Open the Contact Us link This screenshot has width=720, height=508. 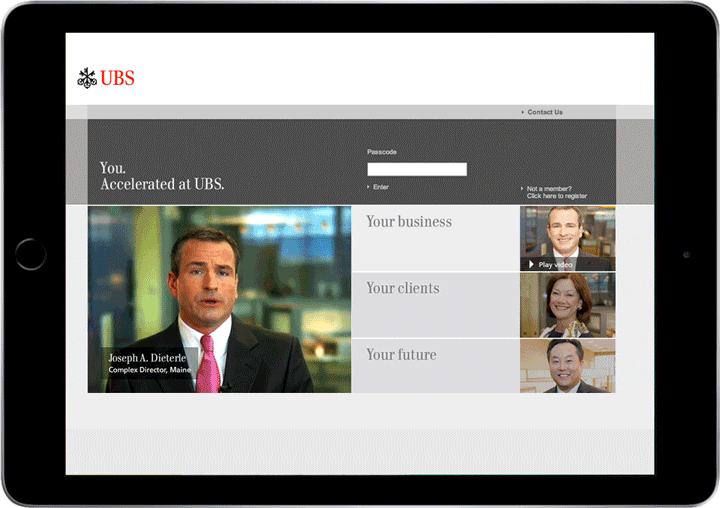[x=542, y=112]
